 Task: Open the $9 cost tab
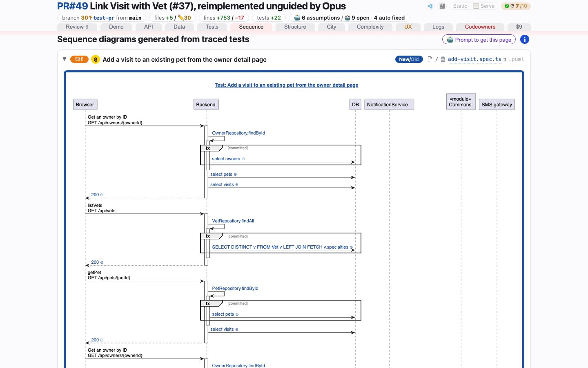click(x=519, y=27)
